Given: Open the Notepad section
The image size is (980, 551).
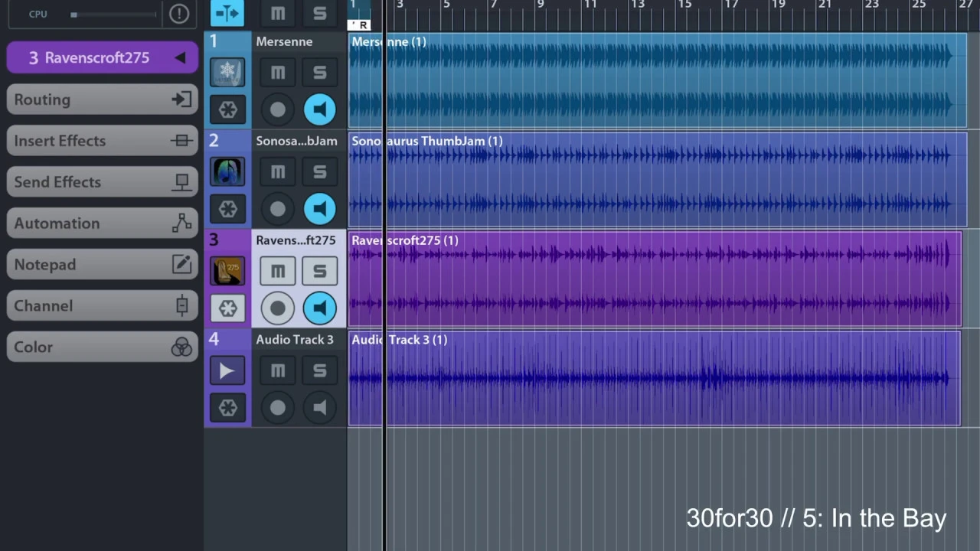Looking at the screenshot, I should [x=102, y=265].
